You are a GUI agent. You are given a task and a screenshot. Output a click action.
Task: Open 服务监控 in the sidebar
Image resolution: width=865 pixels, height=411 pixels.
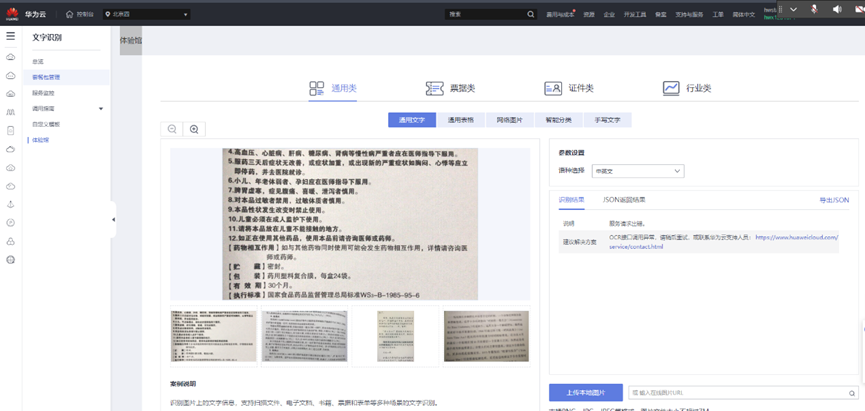[x=43, y=93]
